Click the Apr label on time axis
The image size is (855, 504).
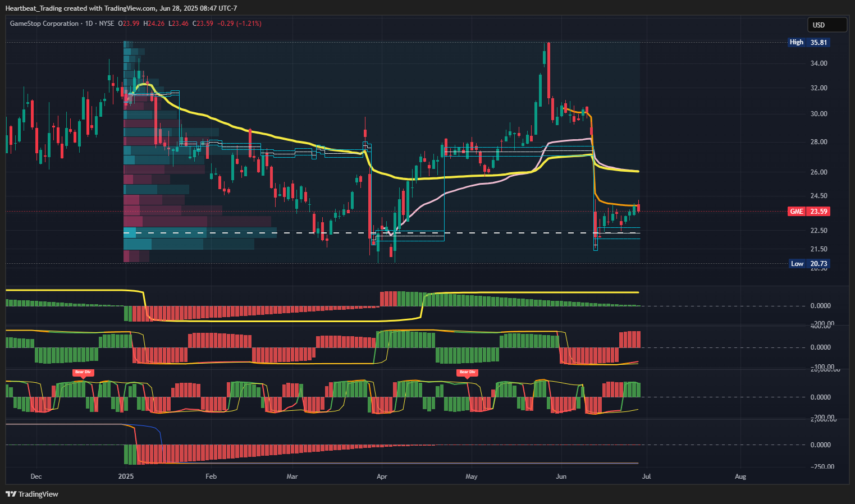tap(382, 476)
